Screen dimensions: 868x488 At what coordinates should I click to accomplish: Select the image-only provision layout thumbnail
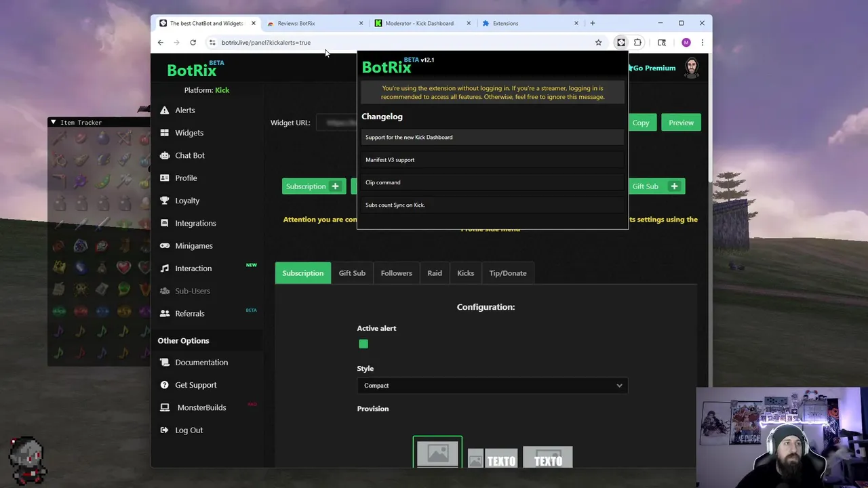coord(437,453)
